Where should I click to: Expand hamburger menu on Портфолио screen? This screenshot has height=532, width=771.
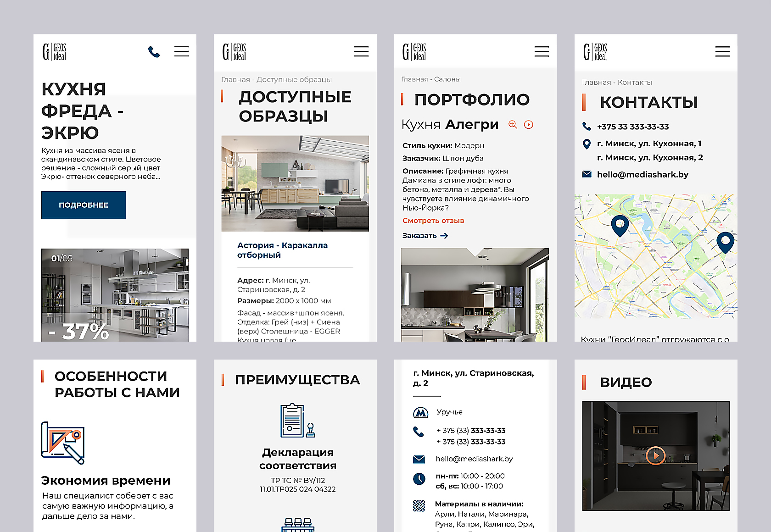(x=542, y=51)
